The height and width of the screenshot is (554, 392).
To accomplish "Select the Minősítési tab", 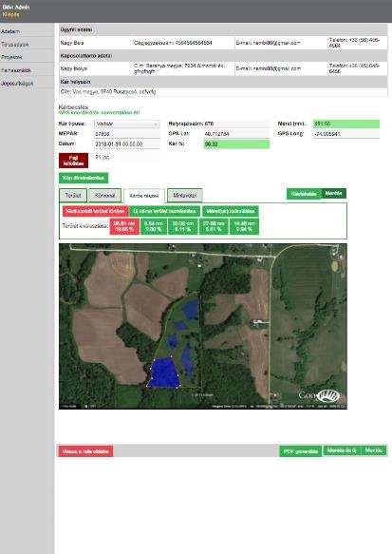I will (x=184, y=195).
